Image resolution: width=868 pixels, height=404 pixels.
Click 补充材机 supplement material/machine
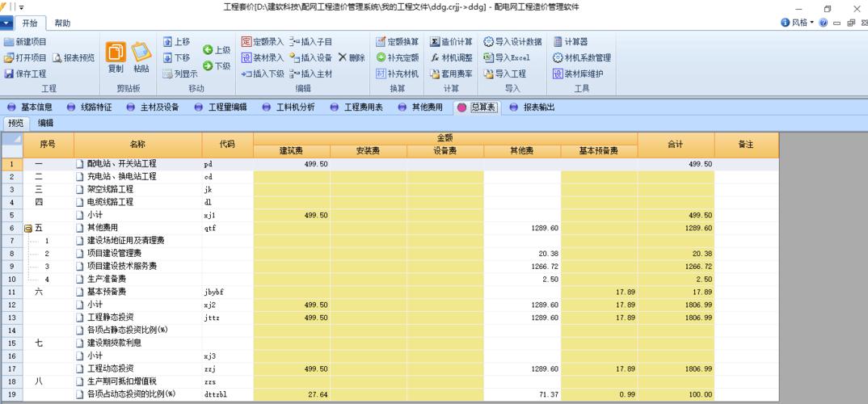pyautogui.click(x=398, y=74)
